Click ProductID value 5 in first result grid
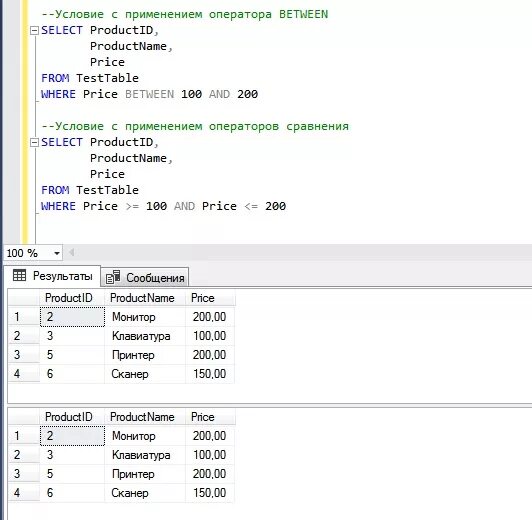532x520 pixels. click(73, 355)
